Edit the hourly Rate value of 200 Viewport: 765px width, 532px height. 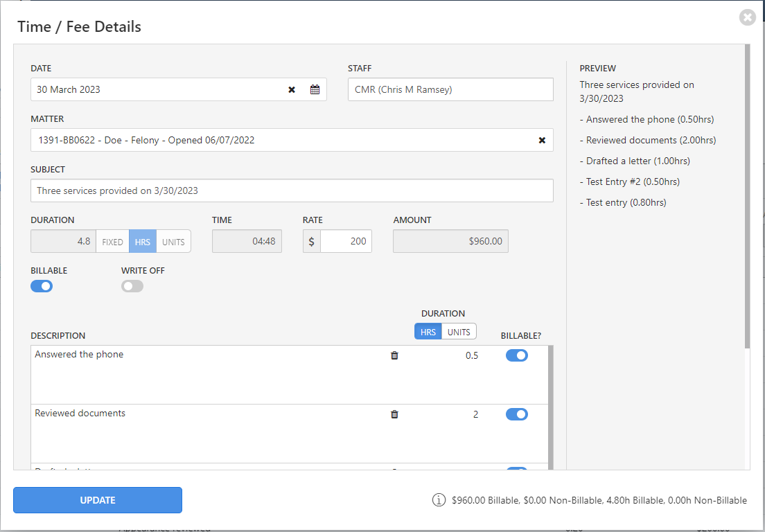tap(346, 241)
